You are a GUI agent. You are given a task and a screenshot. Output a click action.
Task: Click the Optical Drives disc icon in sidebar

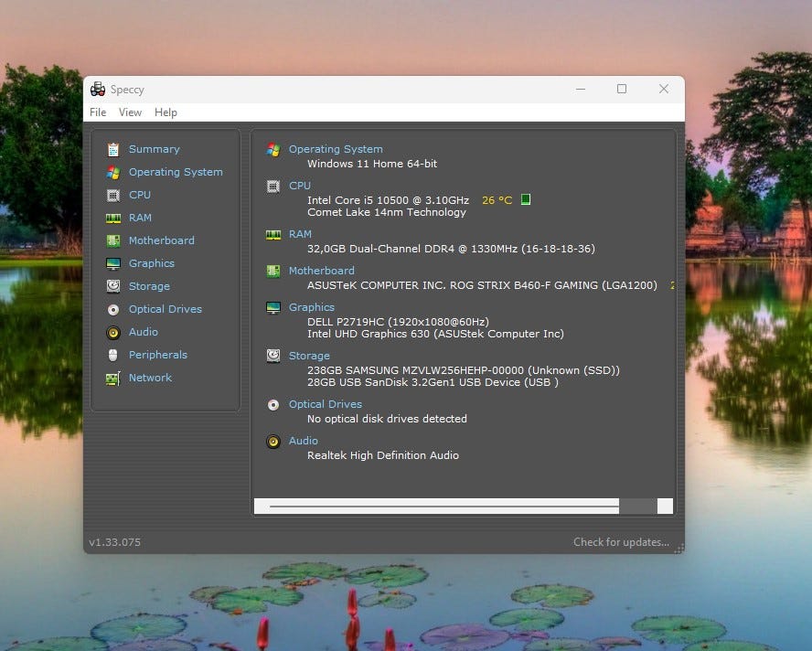click(113, 309)
